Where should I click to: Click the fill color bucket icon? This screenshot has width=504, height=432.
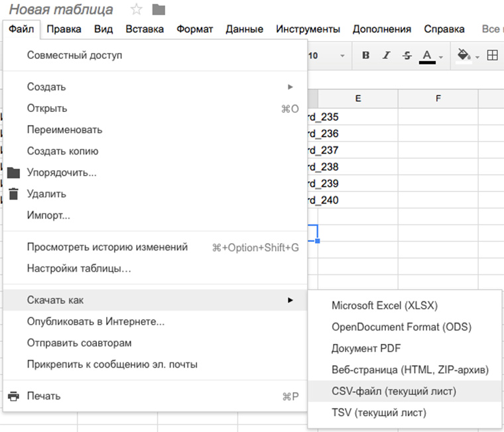464,56
